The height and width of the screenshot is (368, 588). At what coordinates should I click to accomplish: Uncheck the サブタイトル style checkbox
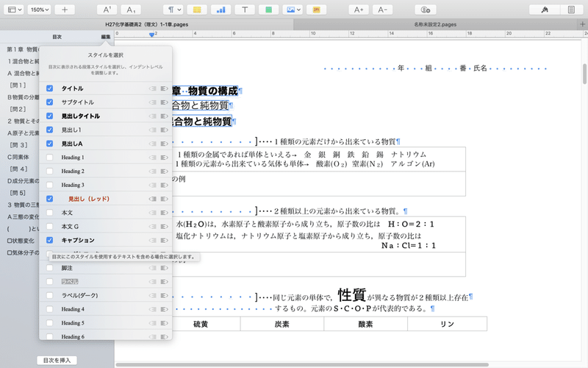tap(49, 102)
